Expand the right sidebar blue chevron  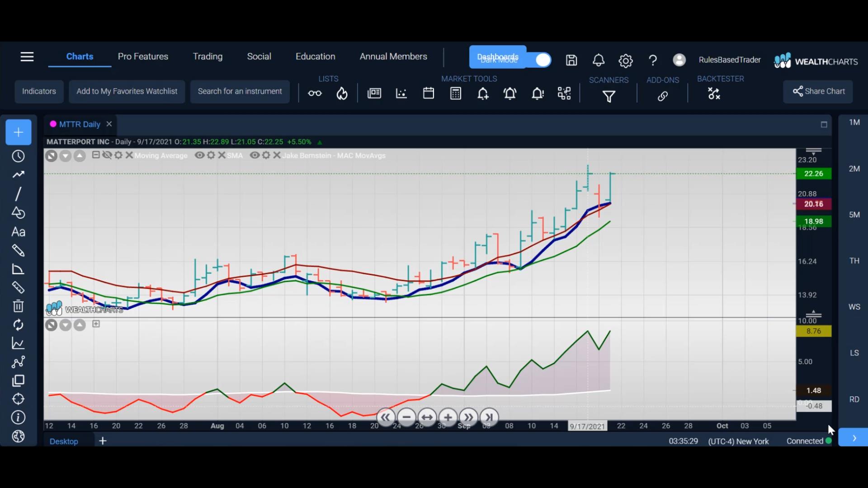(854, 438)
